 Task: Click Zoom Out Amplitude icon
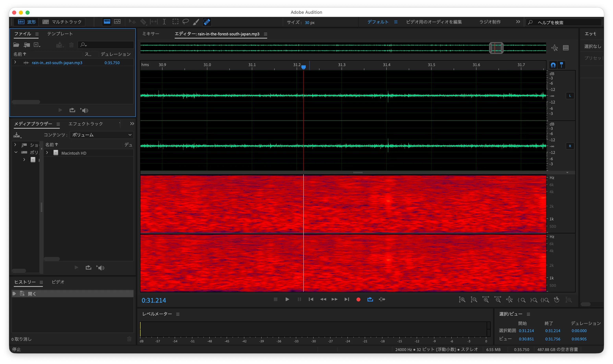point(474,299)
